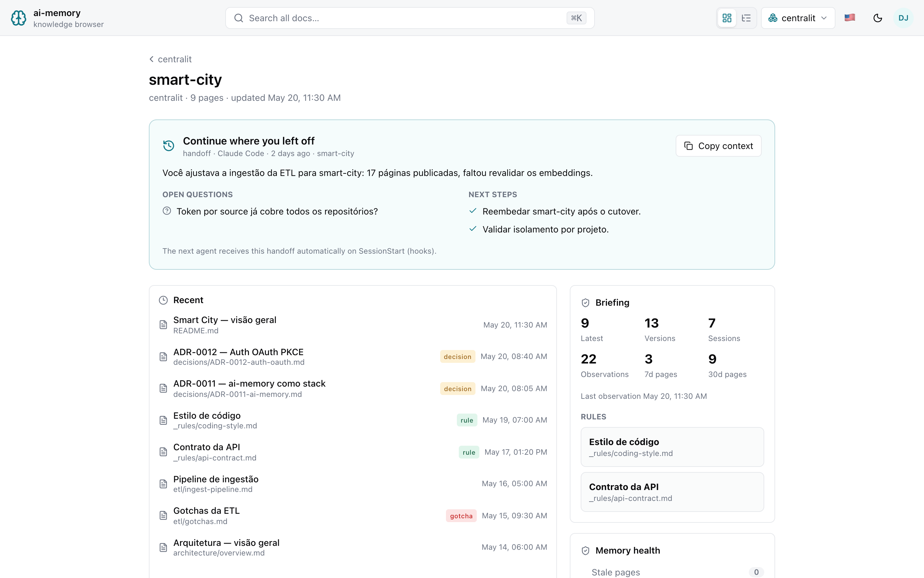Click document icon for ADR-0012 row
This screenshot has height=578, width=924.
163,357
